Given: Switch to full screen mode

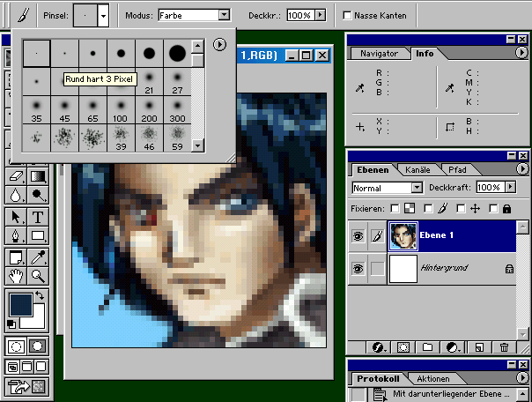Looking at the screenshot, I should pyautogui.click(x=41, y=367).
